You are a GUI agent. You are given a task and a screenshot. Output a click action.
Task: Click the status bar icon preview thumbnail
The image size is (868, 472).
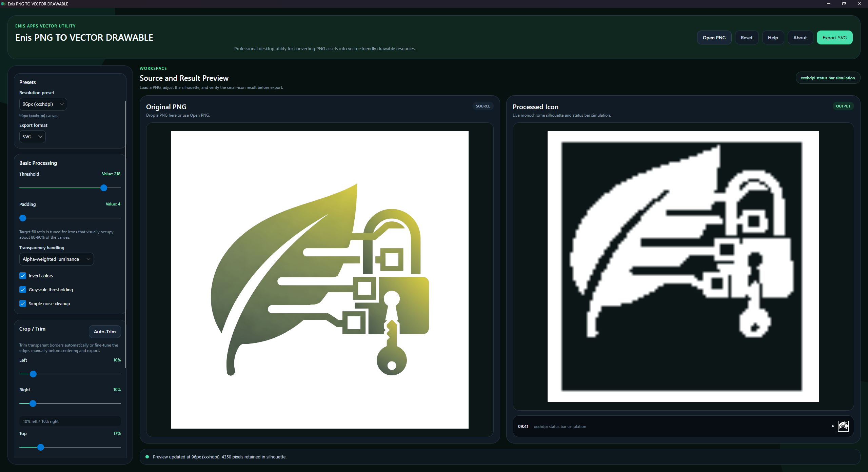843,426
